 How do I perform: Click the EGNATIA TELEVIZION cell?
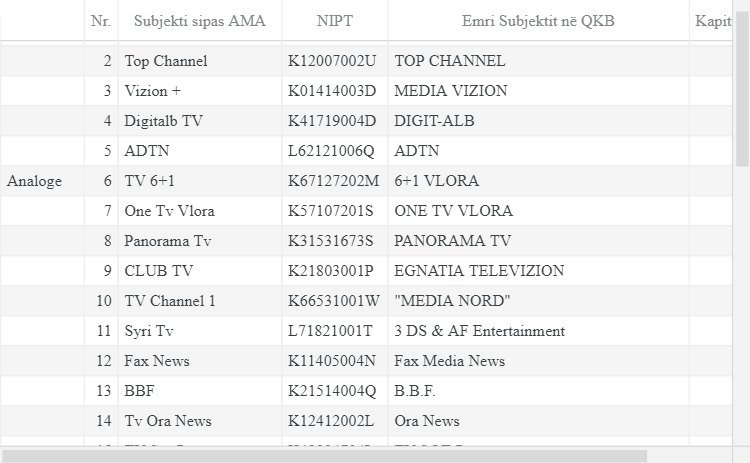click(479, 271)
